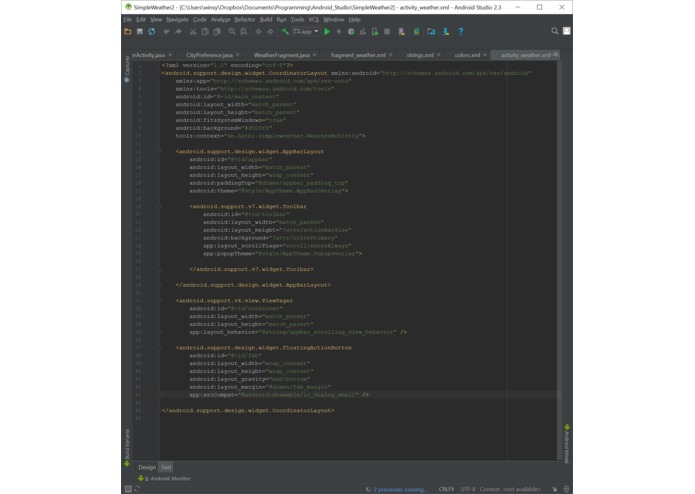
Task: Open the Project Structure icon
Action: pyautogui.click(x=431, y=31)
